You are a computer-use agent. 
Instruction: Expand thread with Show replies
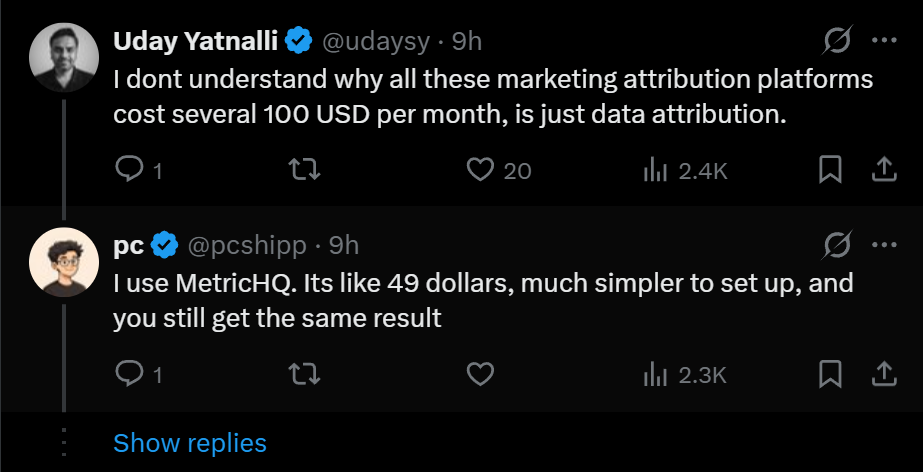(x=190, y=443)
